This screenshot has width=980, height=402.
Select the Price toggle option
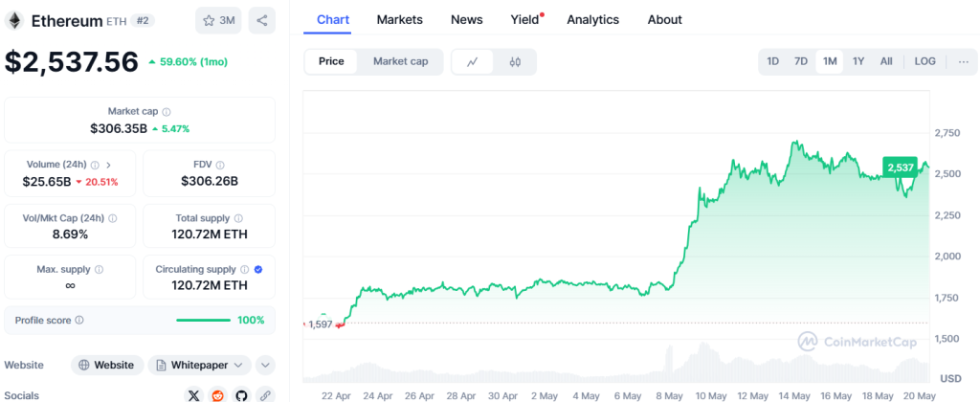tap(331, 62)
